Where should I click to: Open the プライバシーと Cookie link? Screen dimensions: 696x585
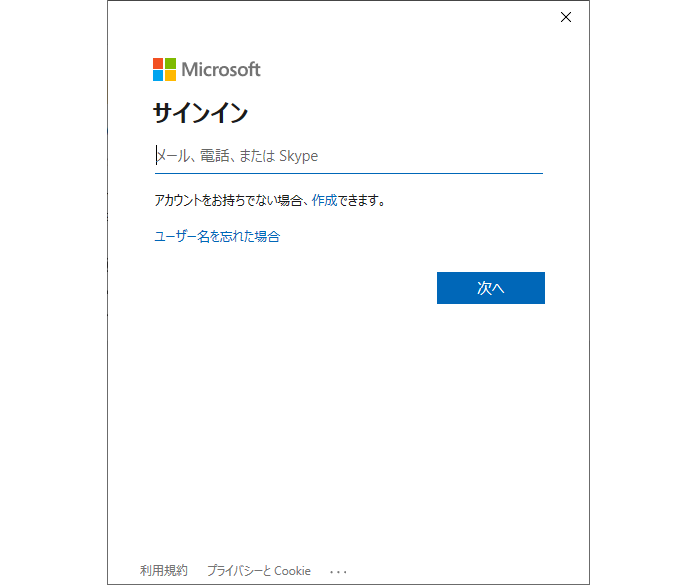click(259, 571)
